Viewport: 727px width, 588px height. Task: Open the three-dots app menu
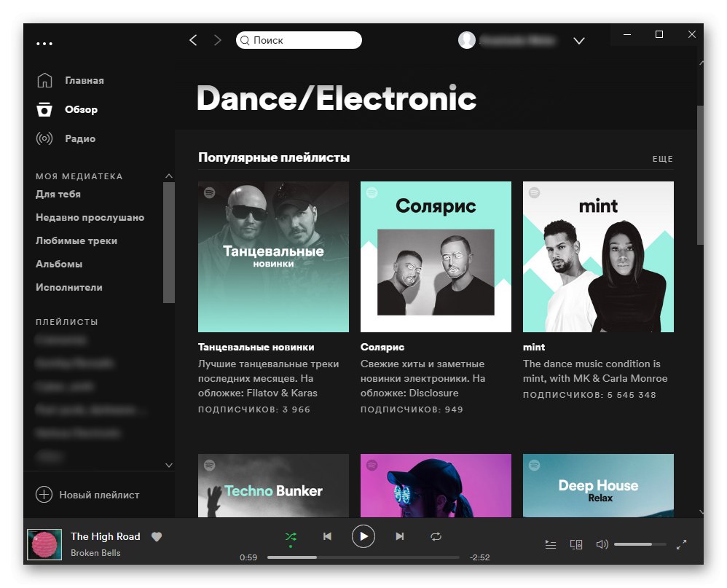coord(44,44)
